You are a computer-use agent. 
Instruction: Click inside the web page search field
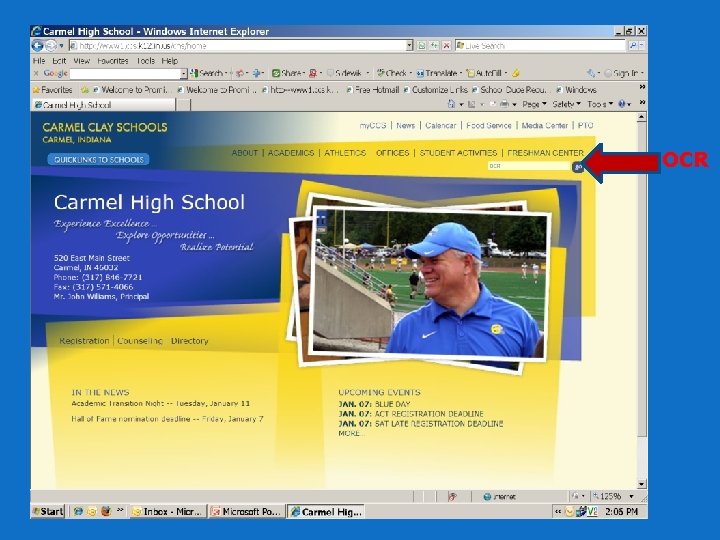[x=529, y=166]
